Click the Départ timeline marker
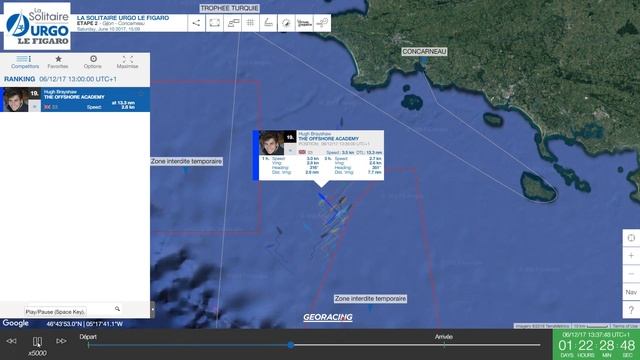This screenshot has width=640, height=360. click(x=88, y=337)
